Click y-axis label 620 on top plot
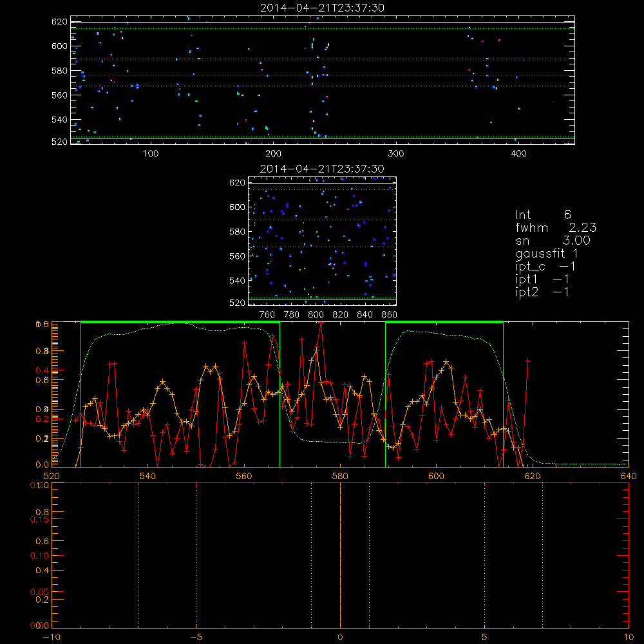The width and height of the screenshot is (644, 644). 59,21
